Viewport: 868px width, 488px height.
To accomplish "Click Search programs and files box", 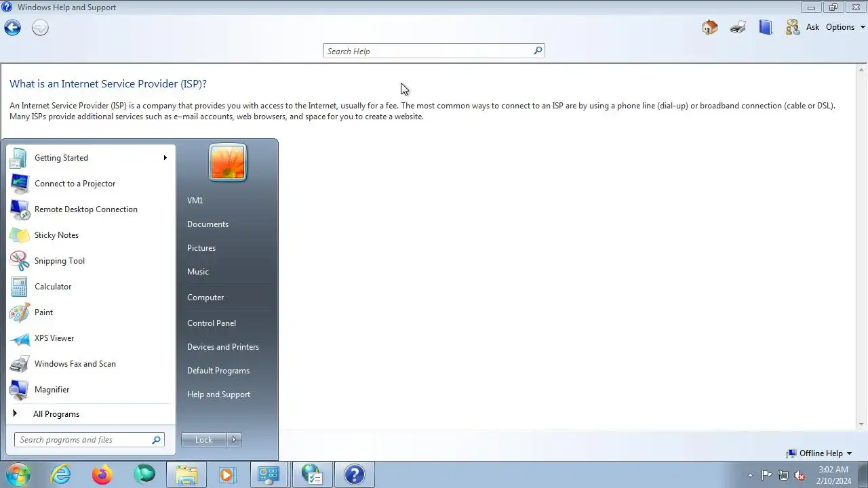I will [90, 440].
